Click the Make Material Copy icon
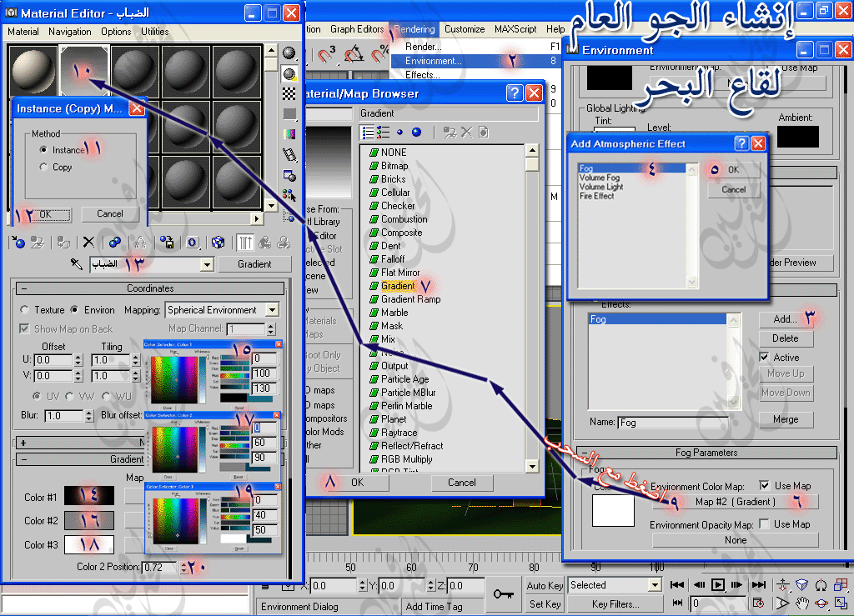 115,243
